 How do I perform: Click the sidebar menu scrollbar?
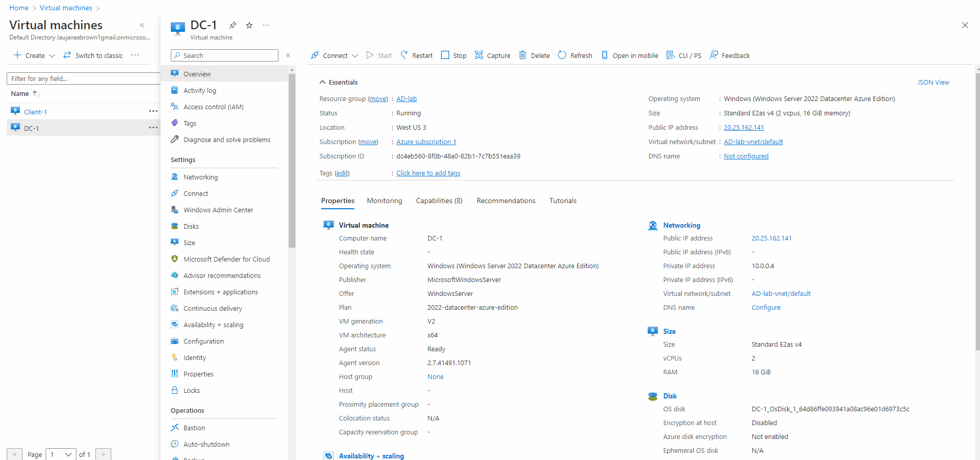(292, 160)
